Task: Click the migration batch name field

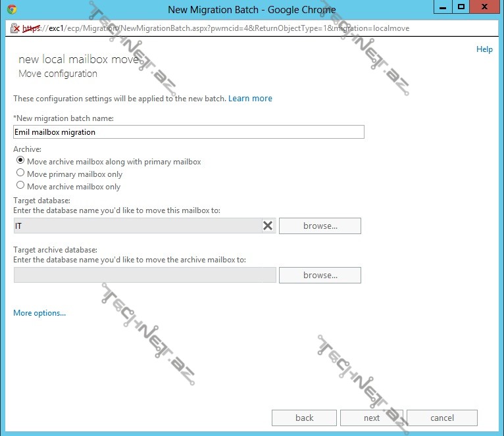Action: [x=188, y=132]
